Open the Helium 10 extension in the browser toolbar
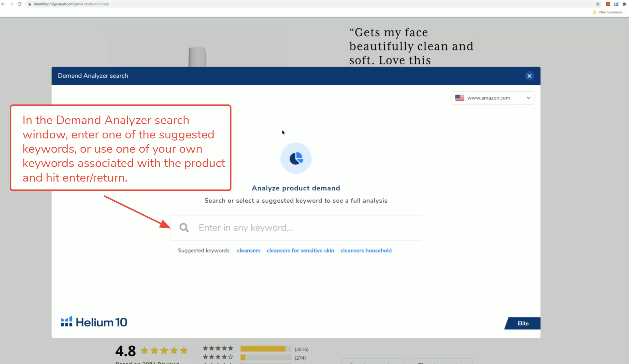629x364 pixels. 616,4
